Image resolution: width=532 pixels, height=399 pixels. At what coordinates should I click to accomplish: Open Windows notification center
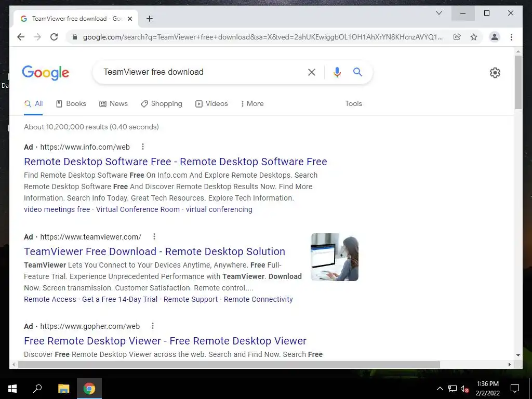[x=515, y=389]
